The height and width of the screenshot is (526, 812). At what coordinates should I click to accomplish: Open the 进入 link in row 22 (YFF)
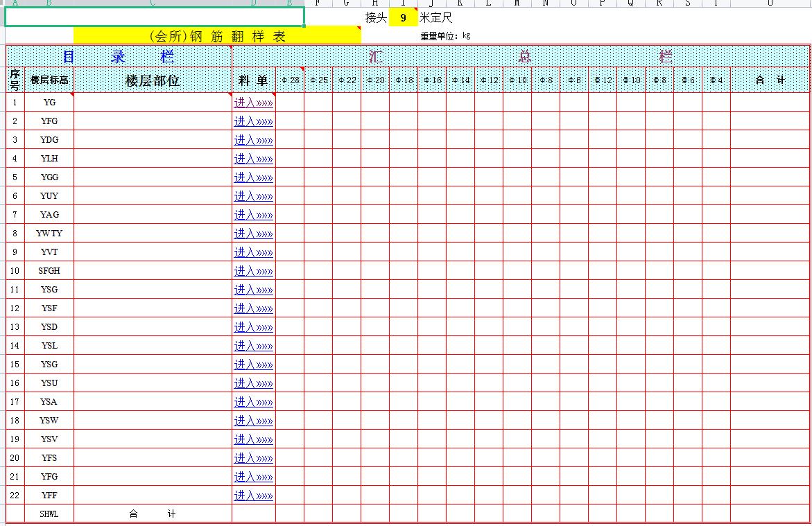[253, 496]
